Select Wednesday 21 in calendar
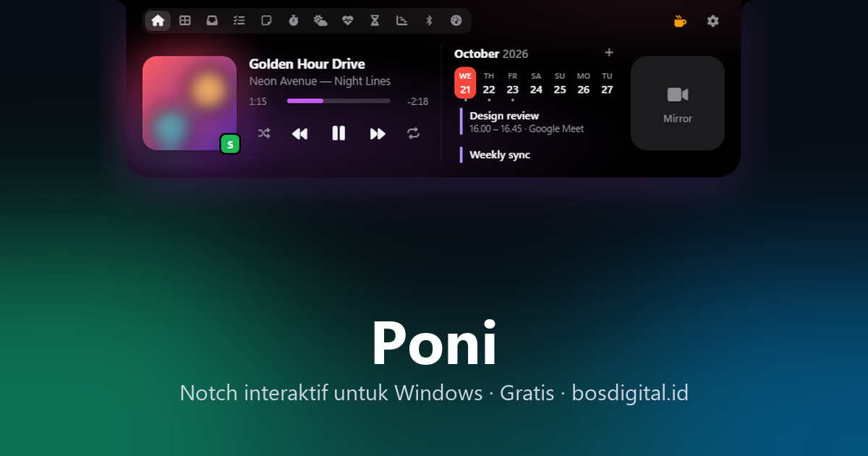868x456 pixels. click(465, 83)
